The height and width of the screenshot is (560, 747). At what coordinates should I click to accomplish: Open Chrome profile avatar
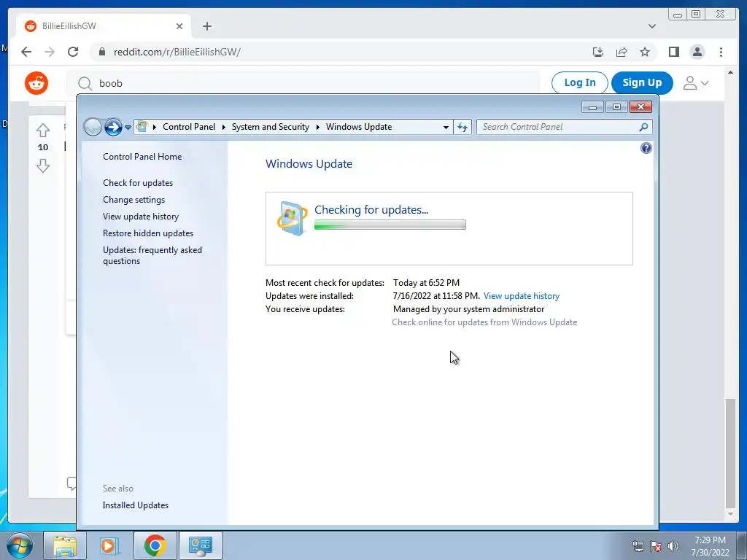point(697,52)
